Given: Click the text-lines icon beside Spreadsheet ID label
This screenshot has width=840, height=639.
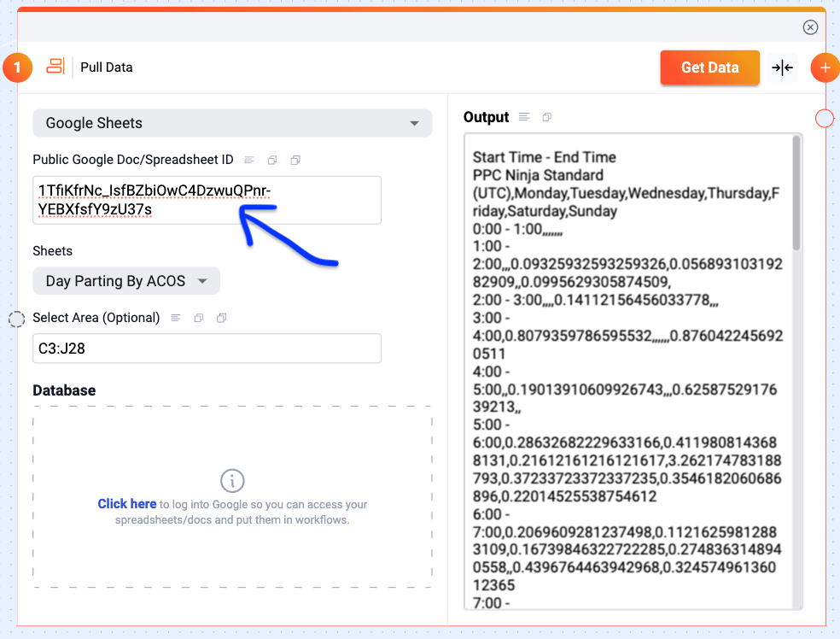Looking at the screenshot, I should coord(249,160).
